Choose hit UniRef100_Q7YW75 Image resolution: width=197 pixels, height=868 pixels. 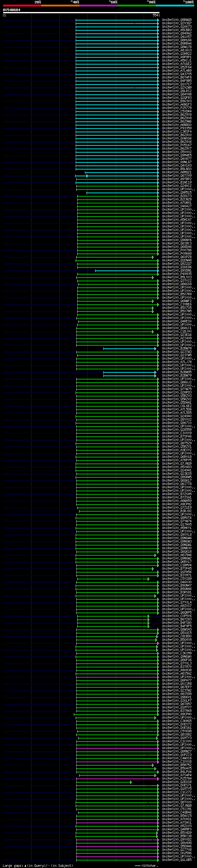click(x=177, y=389)
